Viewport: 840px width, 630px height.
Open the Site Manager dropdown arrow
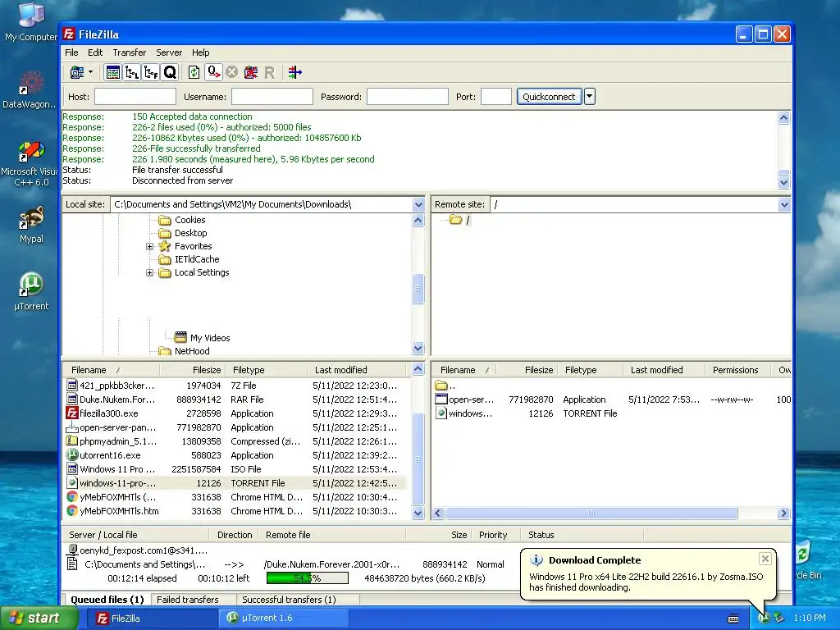[90, 72]
